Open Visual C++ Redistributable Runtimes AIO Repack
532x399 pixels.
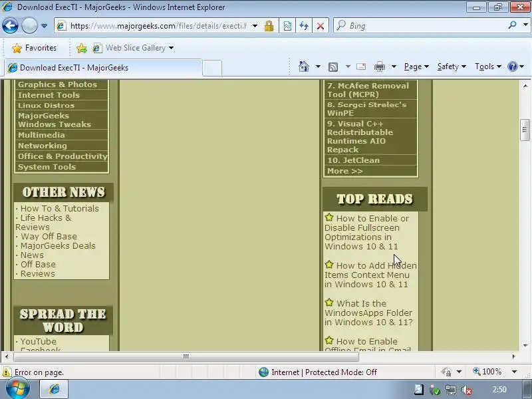[360, 137]
